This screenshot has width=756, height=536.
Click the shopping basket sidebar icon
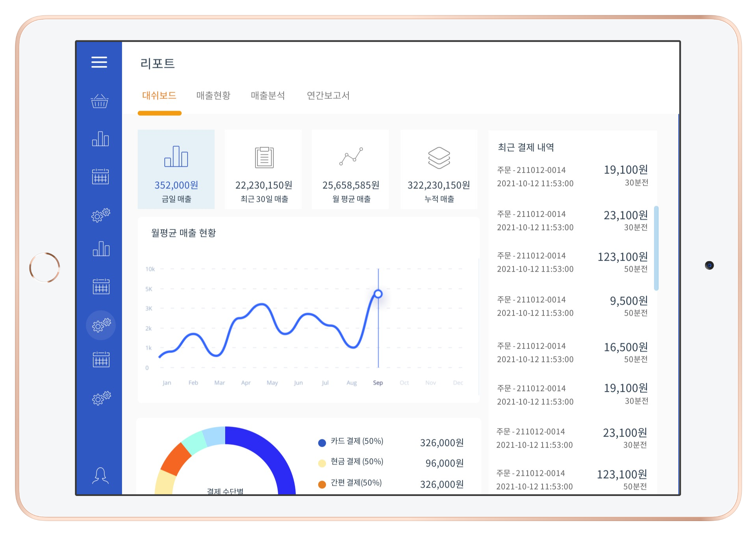pyautogui.click(x=100, y=101)
